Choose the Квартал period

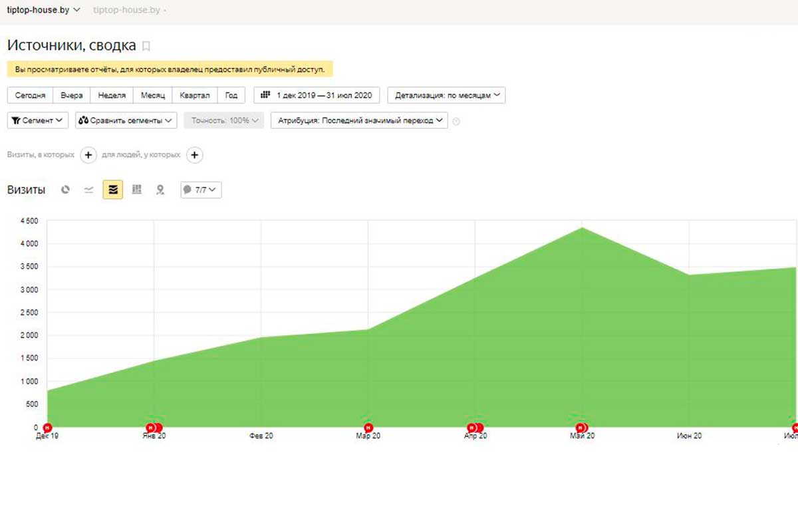click(195, 95)
